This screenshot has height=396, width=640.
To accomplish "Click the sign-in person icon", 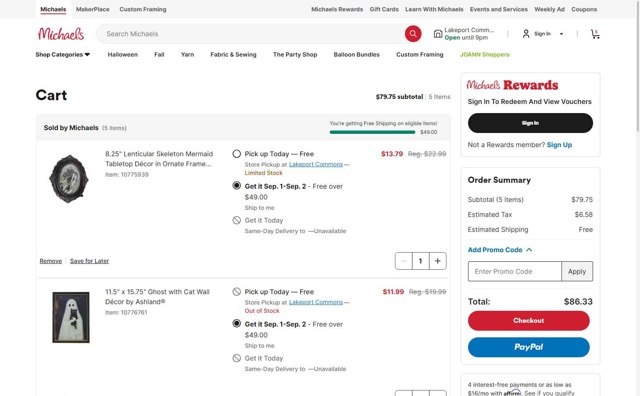I will (x=526, y=34).
